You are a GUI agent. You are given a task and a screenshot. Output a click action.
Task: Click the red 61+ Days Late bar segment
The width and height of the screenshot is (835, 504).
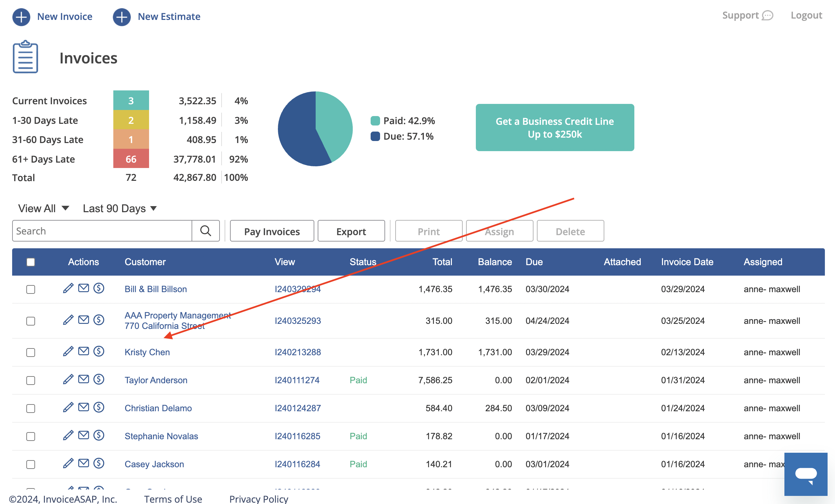click(131, 159)
